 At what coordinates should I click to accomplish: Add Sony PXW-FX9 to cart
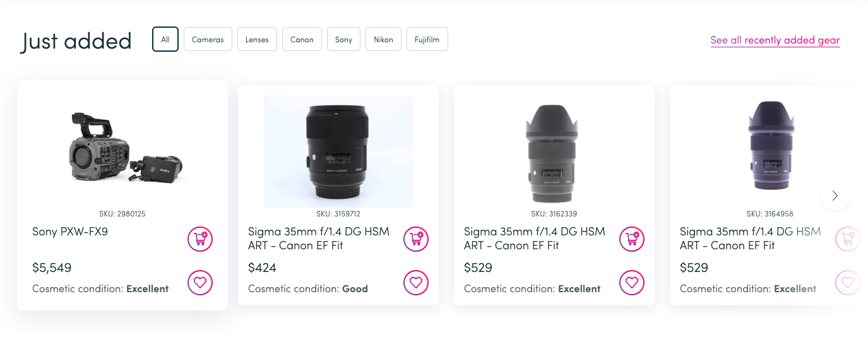point(200,239)
